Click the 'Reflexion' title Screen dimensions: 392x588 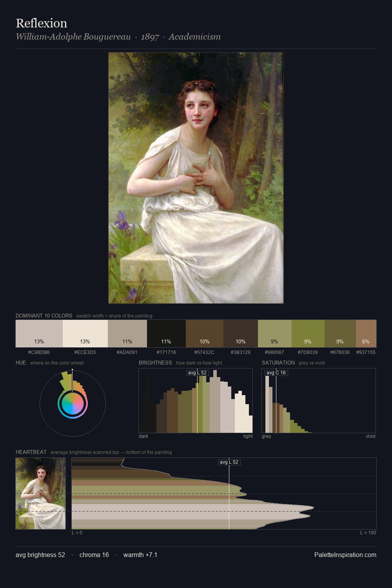(42, 23)
